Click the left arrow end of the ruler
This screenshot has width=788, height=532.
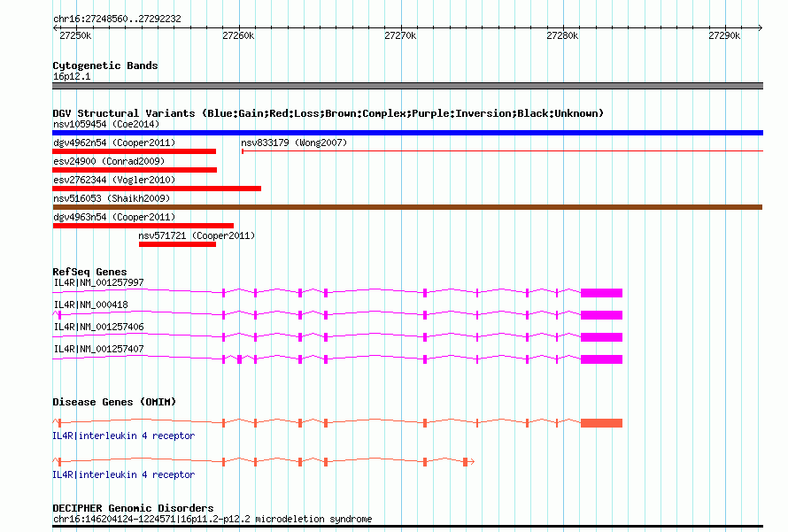point(55,28)
